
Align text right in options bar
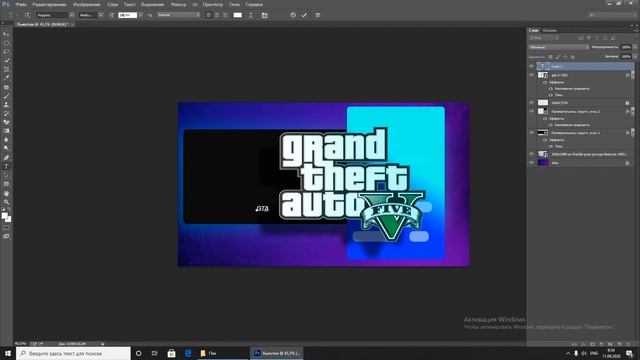pyautogui.click(x=225, y=15)
